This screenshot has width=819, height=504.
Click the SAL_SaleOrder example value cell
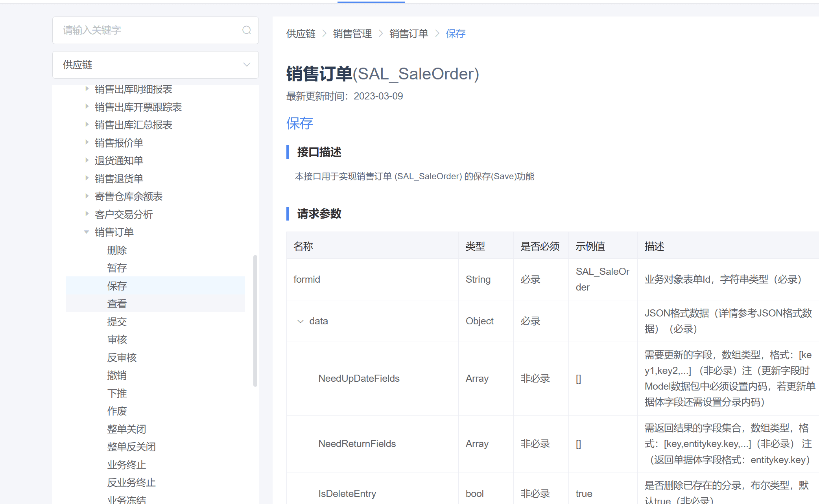click(603, 280)
